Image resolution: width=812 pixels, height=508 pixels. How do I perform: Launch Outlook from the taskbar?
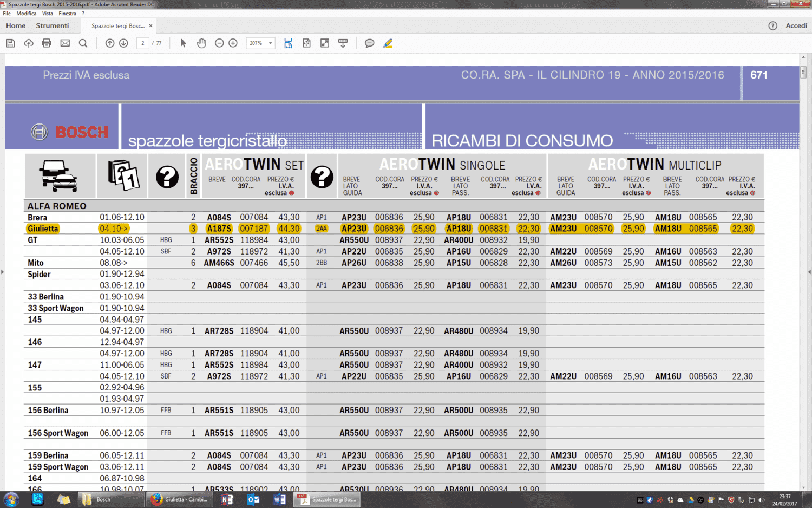click(253, 499)
